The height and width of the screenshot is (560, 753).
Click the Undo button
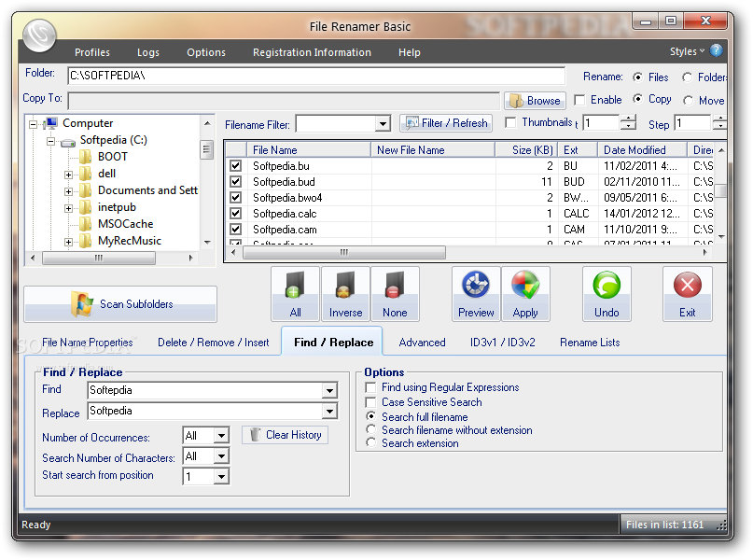[607, 294]
